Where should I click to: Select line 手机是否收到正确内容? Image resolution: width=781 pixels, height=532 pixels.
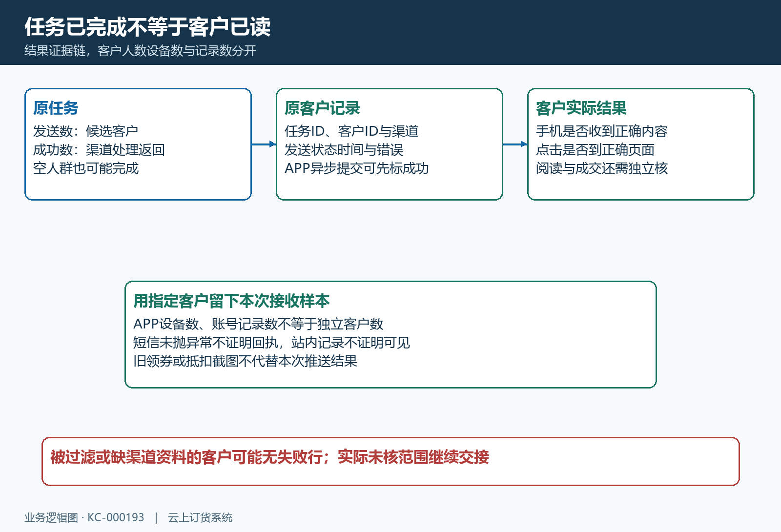click(x=602, y=131)
